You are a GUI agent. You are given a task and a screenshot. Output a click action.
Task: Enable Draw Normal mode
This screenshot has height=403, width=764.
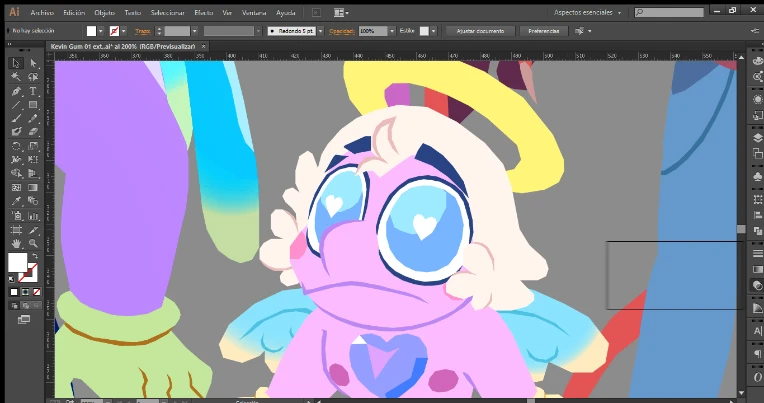(14, 306)
